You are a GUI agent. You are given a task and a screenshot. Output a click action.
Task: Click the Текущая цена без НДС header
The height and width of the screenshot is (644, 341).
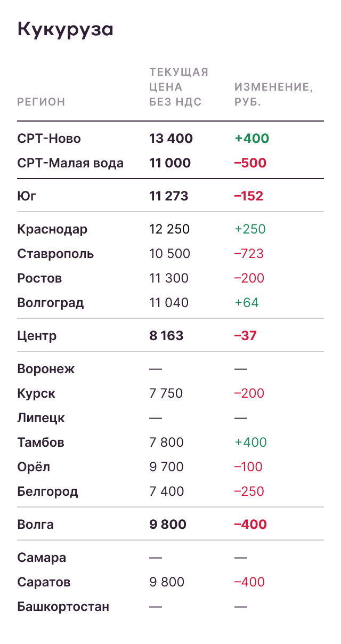tap(178, 87)
